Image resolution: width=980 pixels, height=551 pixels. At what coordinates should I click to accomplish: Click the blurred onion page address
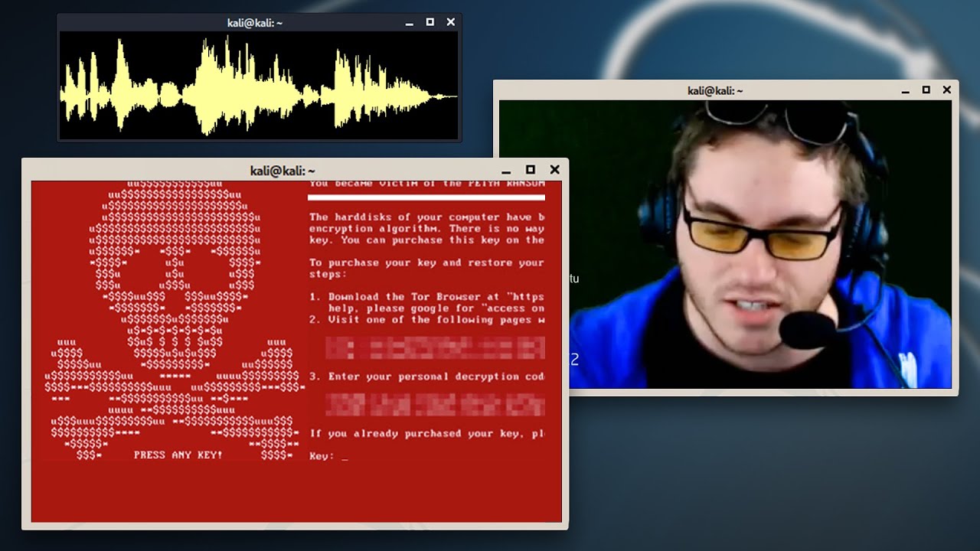[x=435, y=348]
